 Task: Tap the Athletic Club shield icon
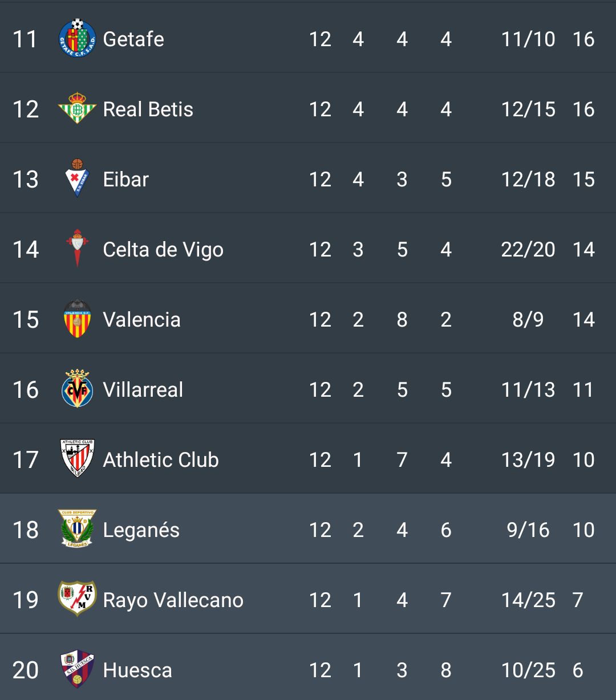(x=77, y=459)
